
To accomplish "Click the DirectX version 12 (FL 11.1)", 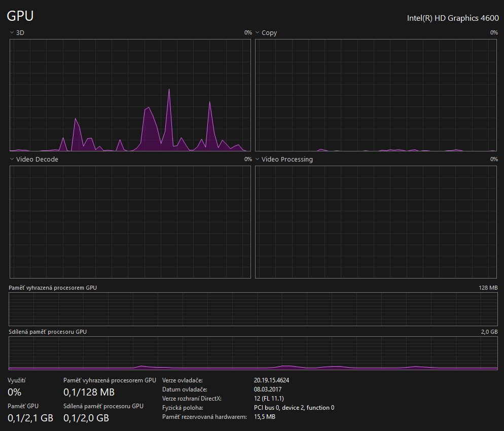I will [269, 399].
